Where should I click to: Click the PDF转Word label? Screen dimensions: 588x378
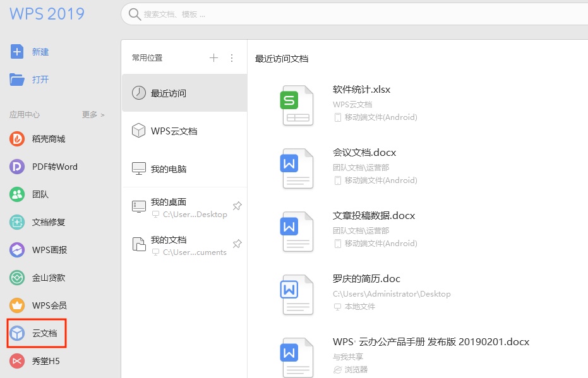click(x=55, y=167)
